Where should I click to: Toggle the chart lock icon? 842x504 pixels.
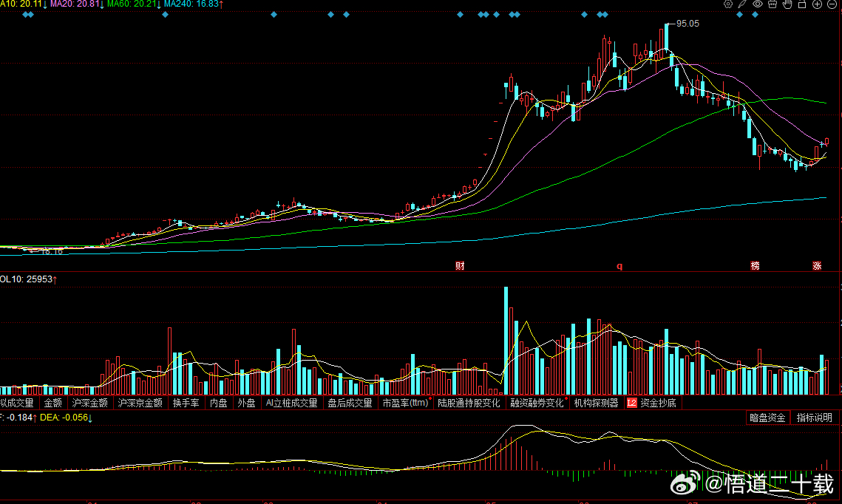coord(802,4)
